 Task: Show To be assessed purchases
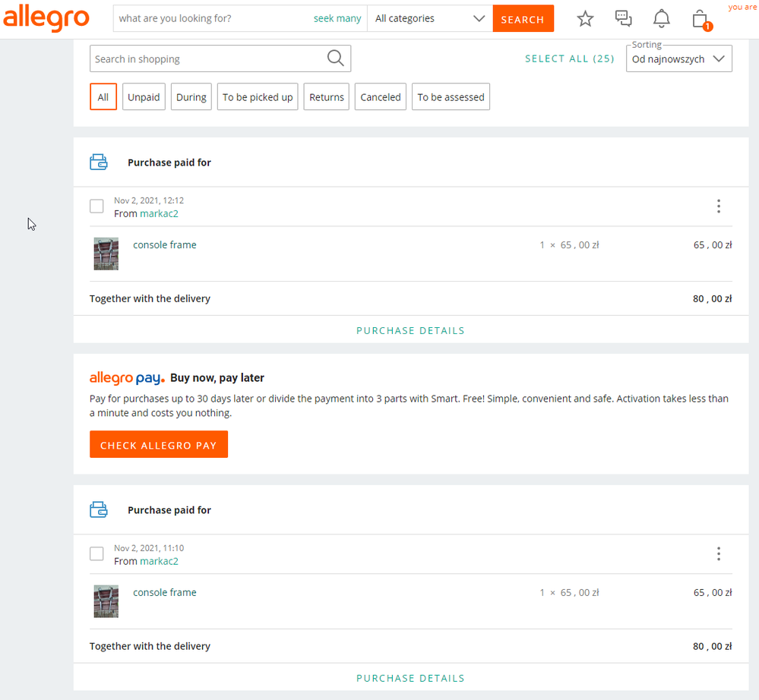tap(451, 96)
